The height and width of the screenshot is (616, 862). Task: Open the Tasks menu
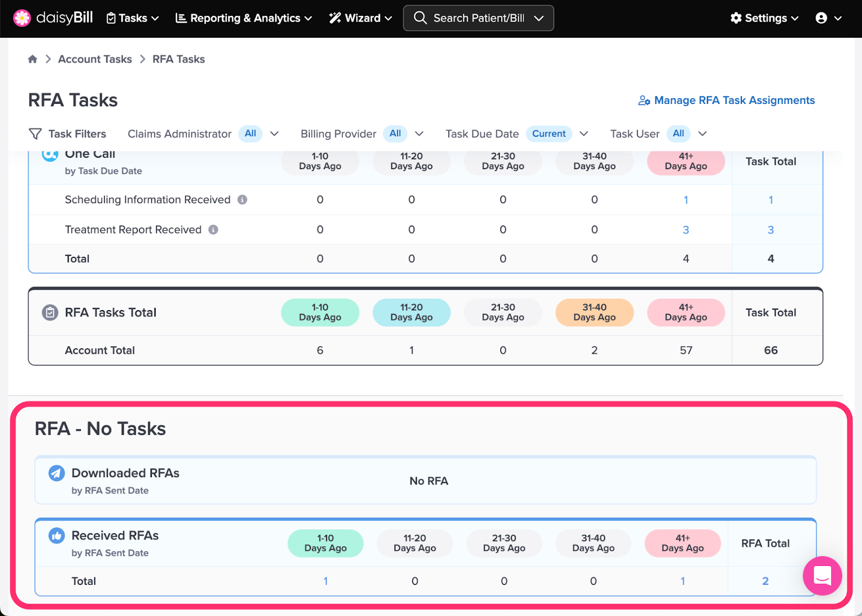[133, 18]
